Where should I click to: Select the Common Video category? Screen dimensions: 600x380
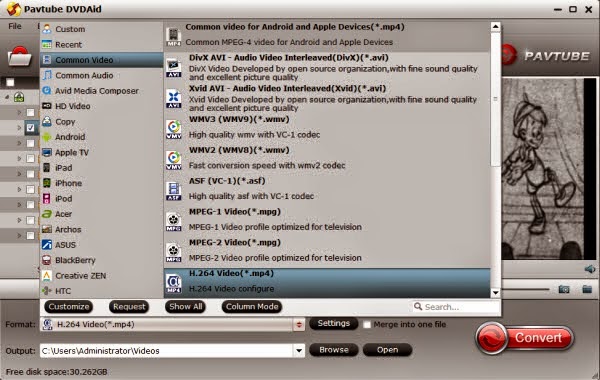102,60
